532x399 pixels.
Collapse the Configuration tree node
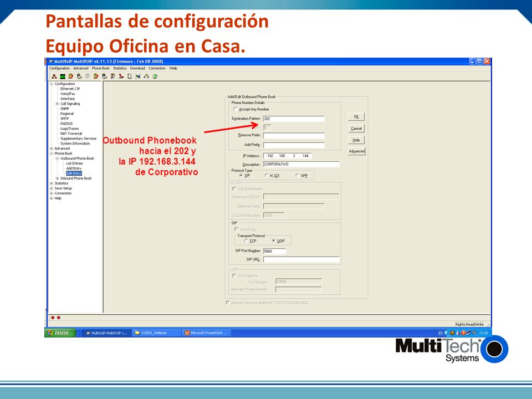(x=52, y=84)
